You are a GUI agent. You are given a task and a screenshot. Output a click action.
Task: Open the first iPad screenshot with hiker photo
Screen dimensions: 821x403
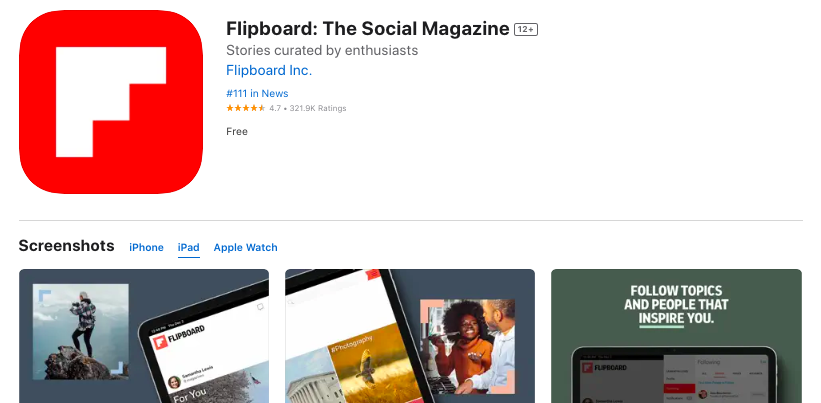click(x=144, y=336)
